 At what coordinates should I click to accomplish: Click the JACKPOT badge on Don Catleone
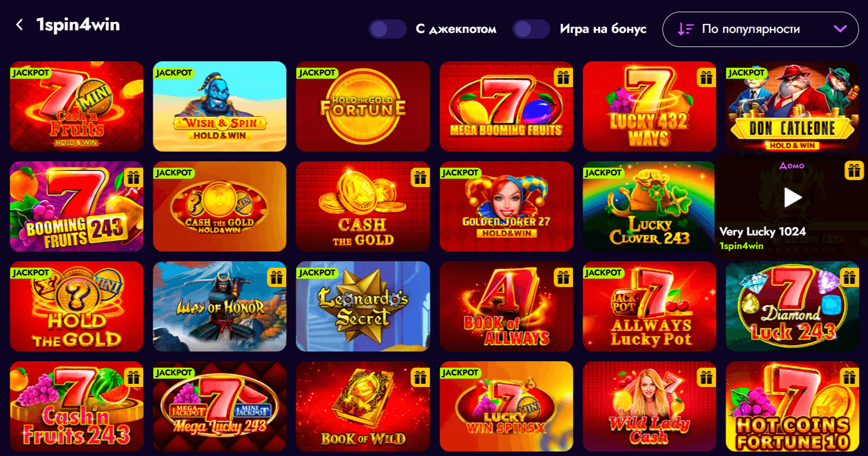pos(746,73)
